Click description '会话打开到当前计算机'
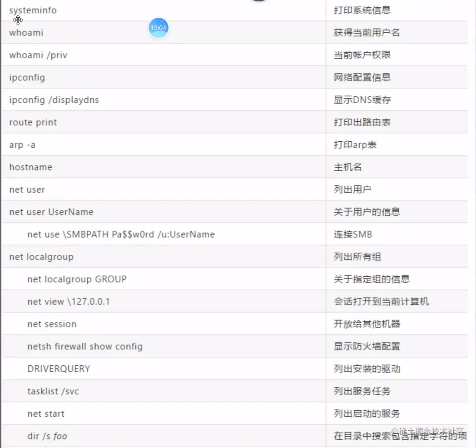The height and width of the screenshot is (448, 476). [x=381, y=302]
